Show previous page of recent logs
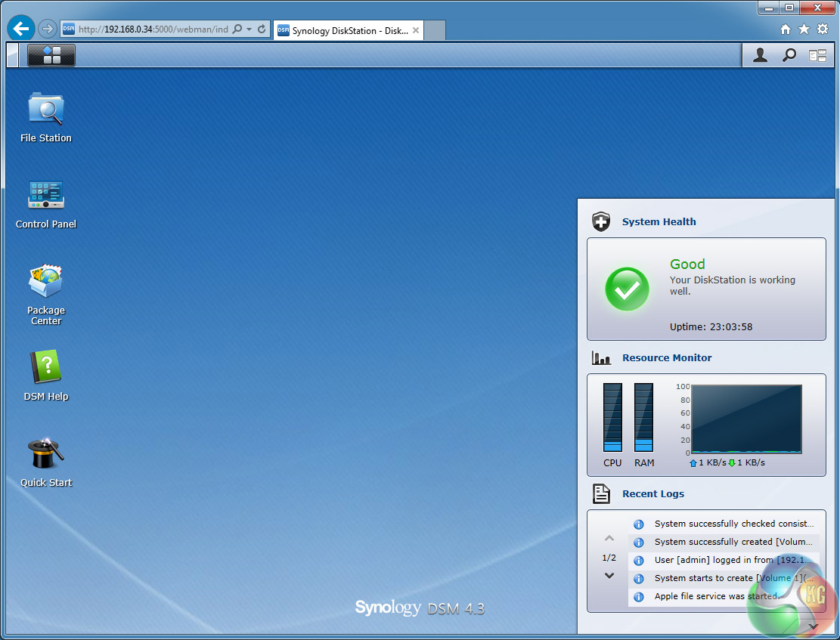The height and width of the screenshot is (640, 840). point(609,538)
